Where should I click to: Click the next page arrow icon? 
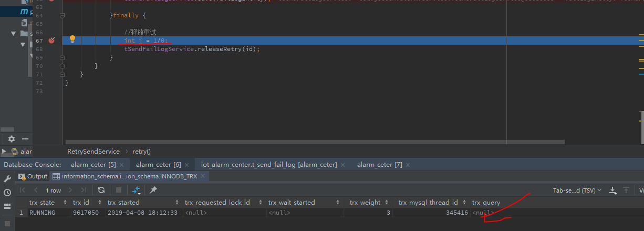(70, 190)
